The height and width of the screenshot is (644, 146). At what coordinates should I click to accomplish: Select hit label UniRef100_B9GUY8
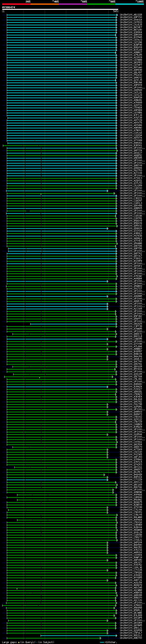131,48
